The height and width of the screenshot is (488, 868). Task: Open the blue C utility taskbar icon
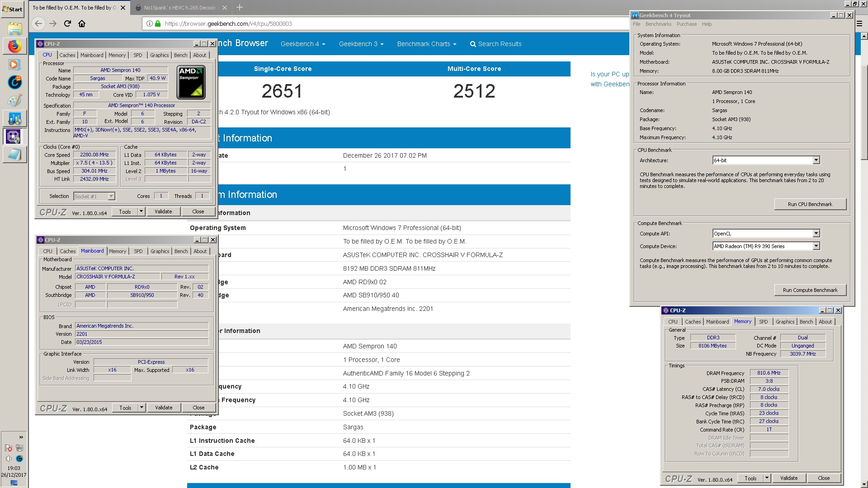[x=14, y=82]
